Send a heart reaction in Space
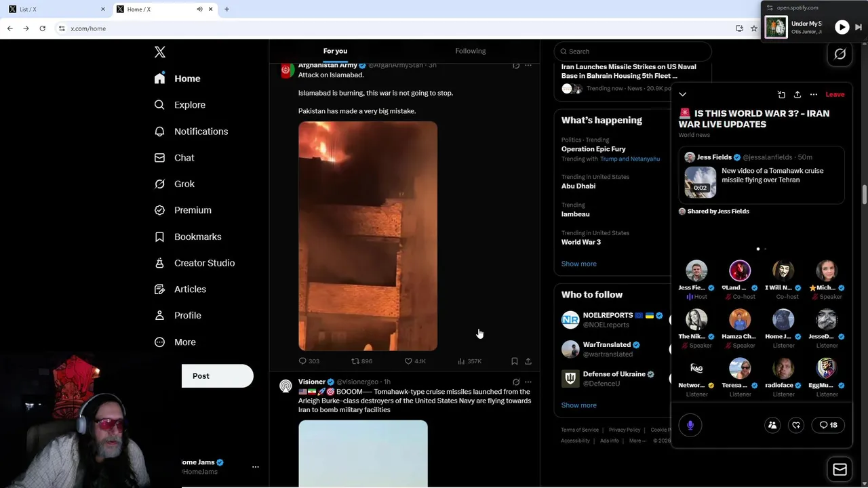The width and height of the screenshot is (868, 488). pyautogui.click(x=796, y=425)
